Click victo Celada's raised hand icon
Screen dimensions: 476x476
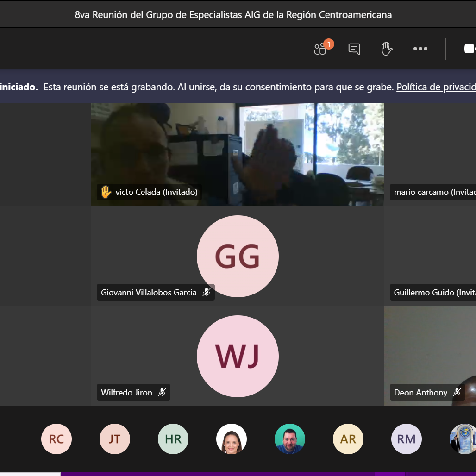click(x=106, y=192)
